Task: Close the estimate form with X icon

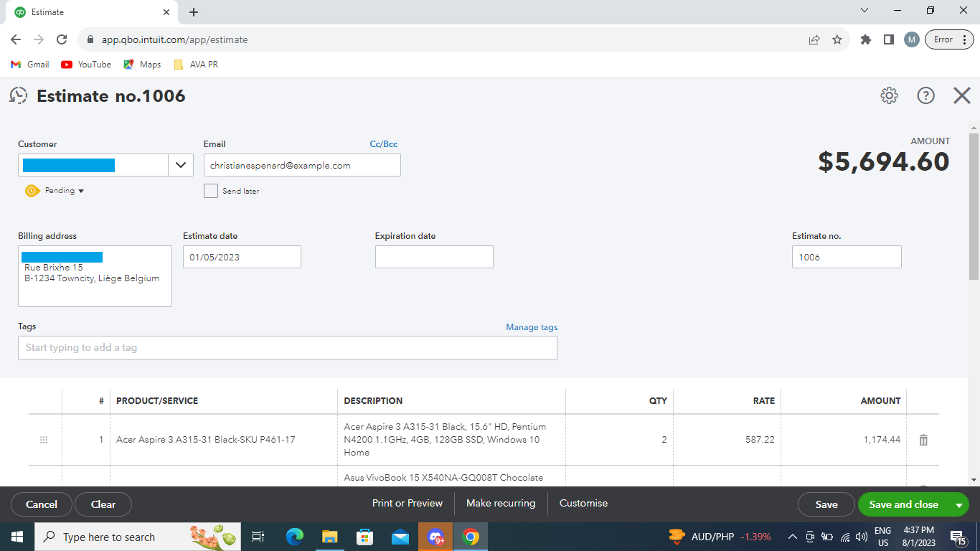Action: tap(962, 95)
